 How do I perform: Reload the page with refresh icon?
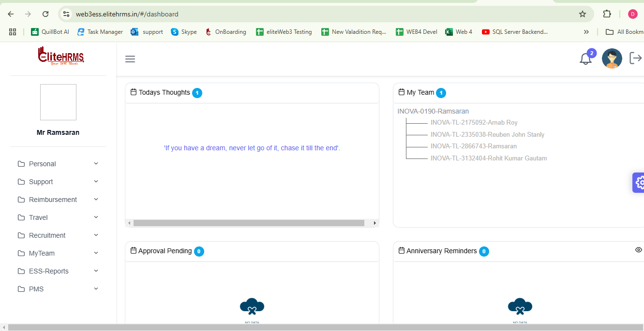(45, 14)
